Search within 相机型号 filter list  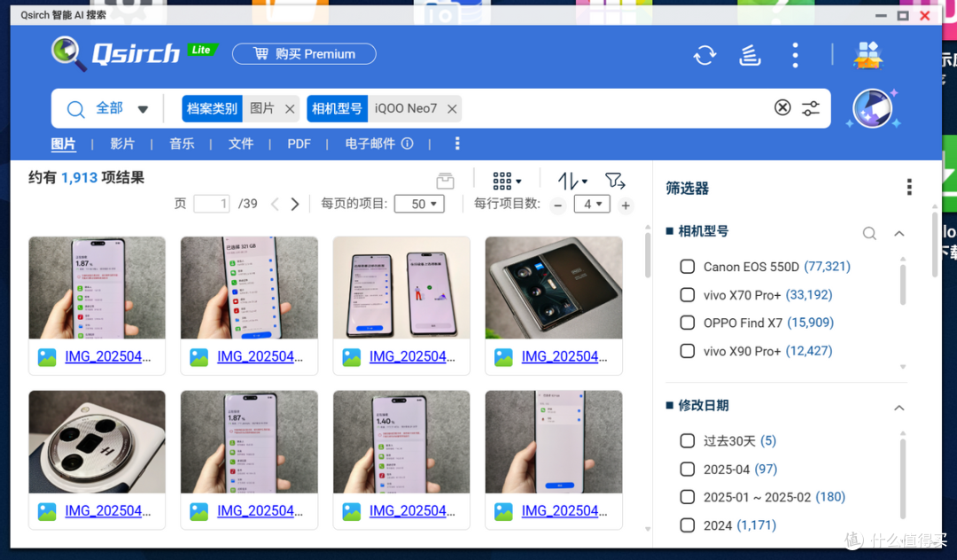tap(869, 233)
